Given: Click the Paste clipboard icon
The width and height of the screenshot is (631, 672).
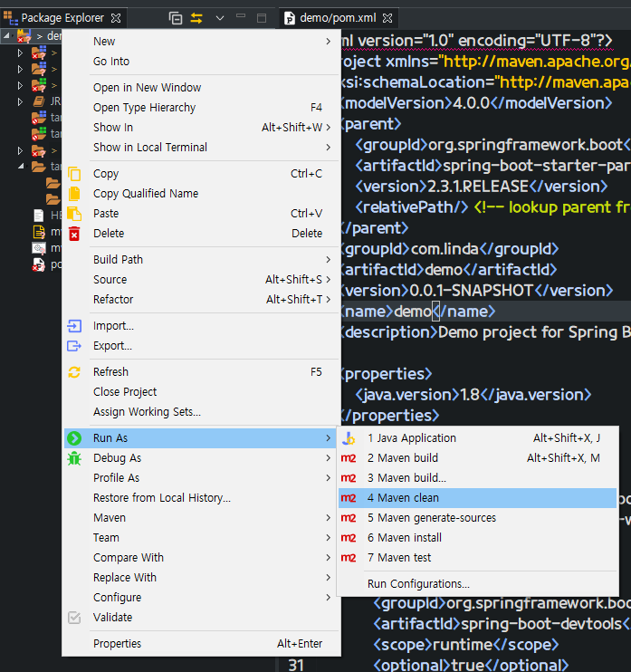Looking at the screenshot, I should coord(74,214).
